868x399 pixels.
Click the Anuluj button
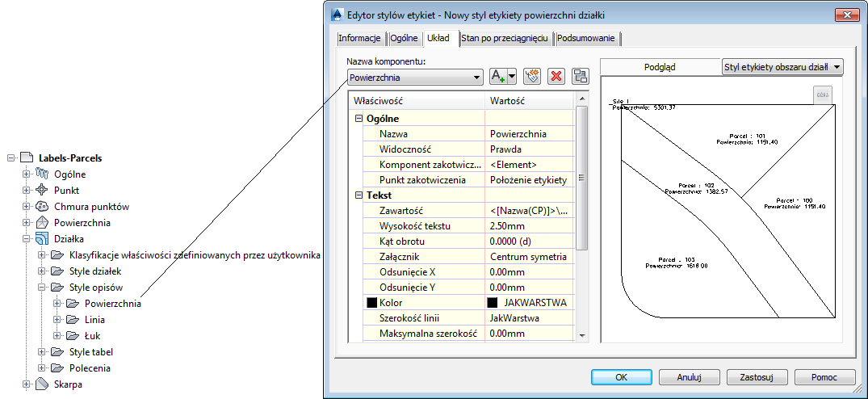[x=690, y=377]
